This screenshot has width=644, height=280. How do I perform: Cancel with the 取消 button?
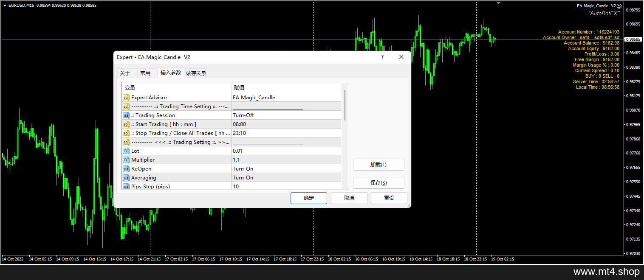[x=349, y=198]
